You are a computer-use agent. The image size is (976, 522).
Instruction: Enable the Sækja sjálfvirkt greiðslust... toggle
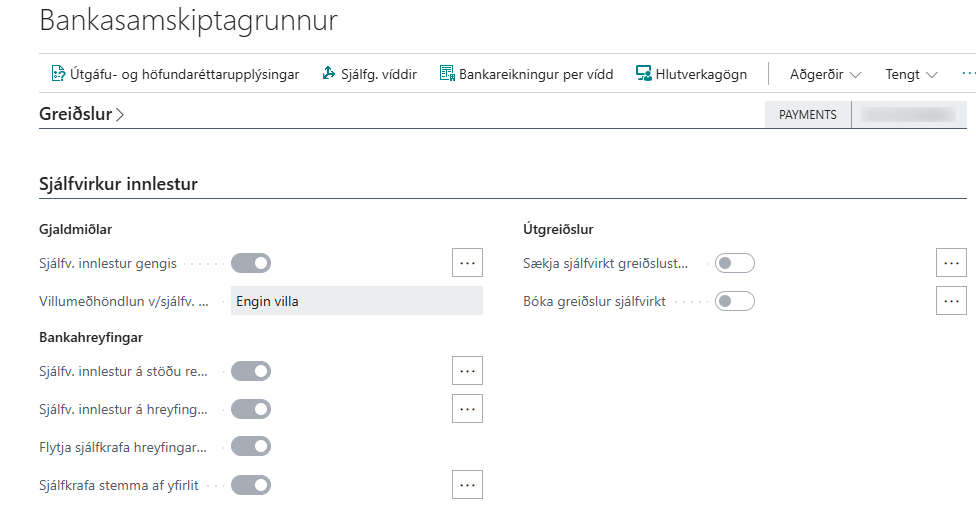735,263
